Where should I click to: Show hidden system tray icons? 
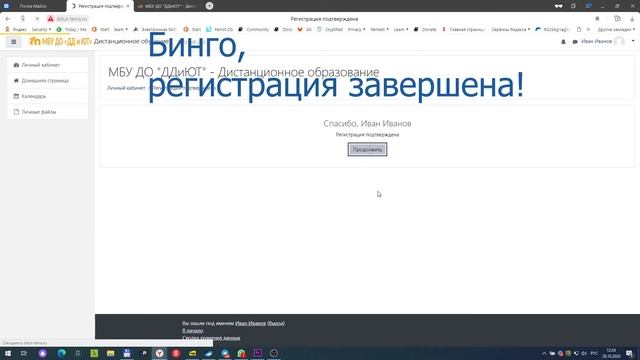click(x=544, y=353)
